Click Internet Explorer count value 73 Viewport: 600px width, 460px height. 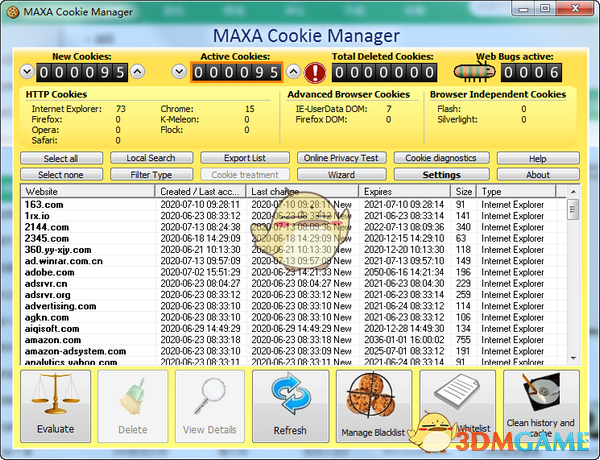tap(121, 109)
